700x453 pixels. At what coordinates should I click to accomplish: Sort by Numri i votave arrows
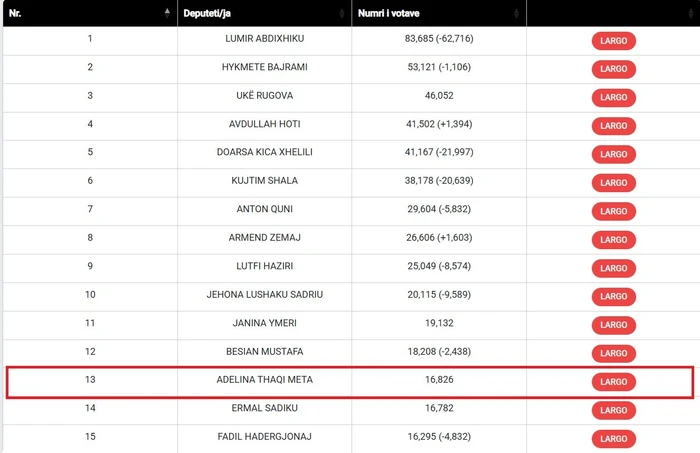pyautogui.click(x=516, y=13)
